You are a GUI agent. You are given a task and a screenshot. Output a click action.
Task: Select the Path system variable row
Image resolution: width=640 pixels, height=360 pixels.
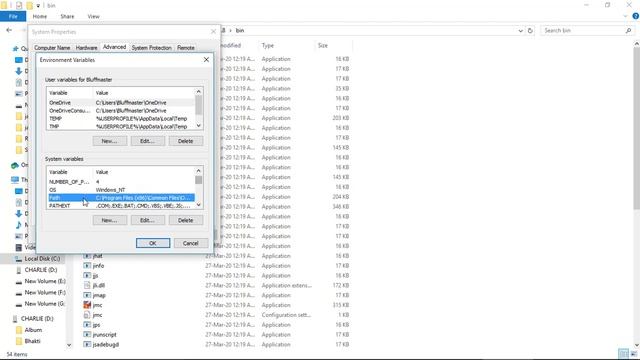121,198
